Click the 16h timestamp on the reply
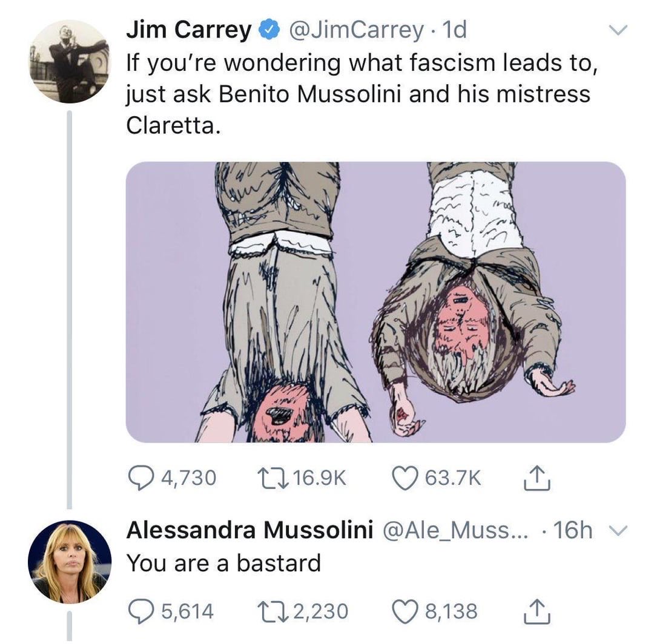This screenshot has width=654, height=644. point(572,531)
